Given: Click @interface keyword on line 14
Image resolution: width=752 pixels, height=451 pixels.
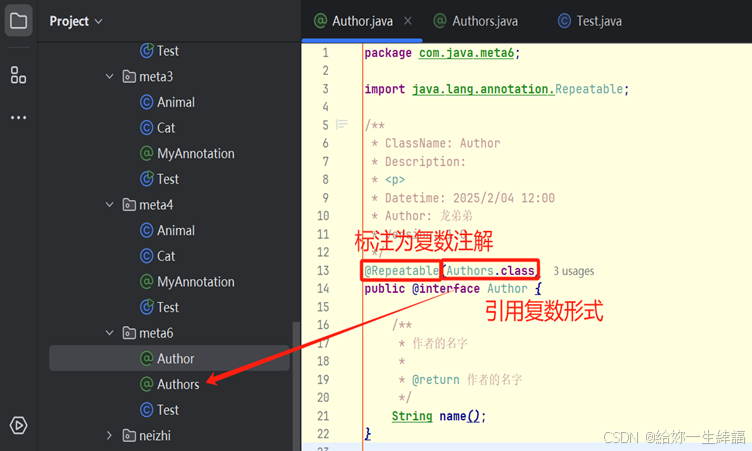Looking at the screenshot, I should point(446,289).
